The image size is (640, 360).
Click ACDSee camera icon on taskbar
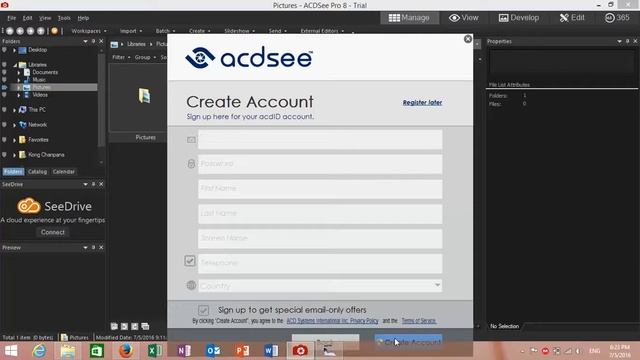pos(300,351)
